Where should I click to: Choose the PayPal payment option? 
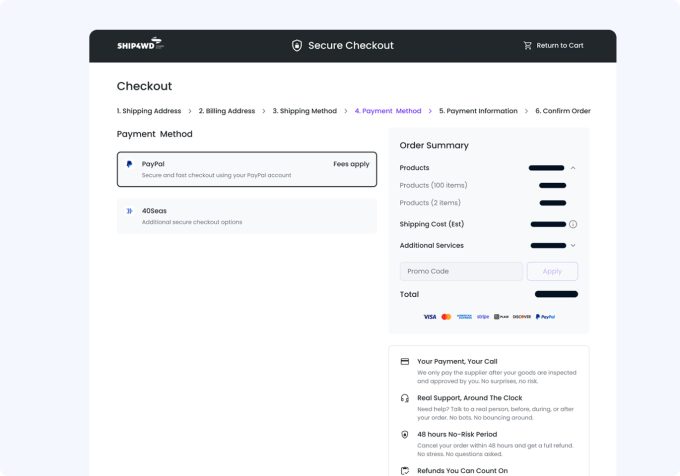(x=247, y=169)
